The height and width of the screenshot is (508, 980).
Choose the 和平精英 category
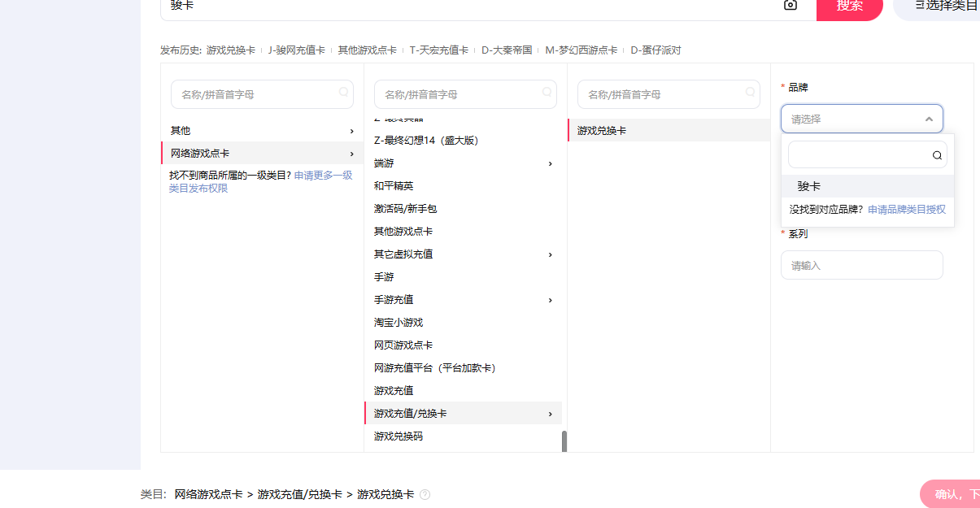pyautogui.click(x=394, y=186)
